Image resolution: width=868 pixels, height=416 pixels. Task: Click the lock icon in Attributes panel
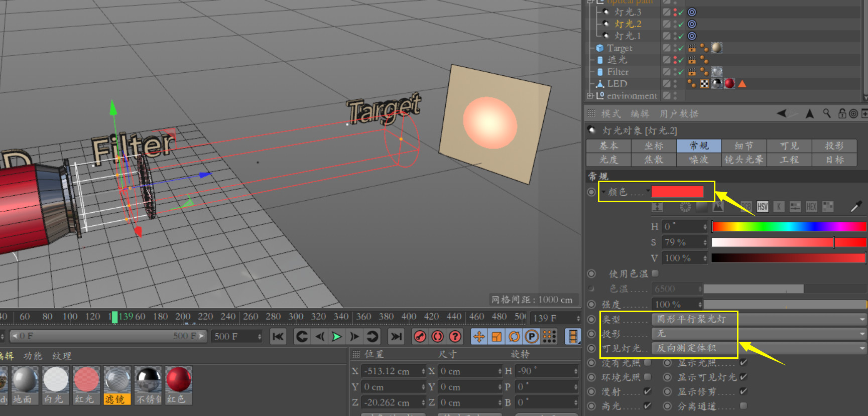click(x=842, y=113)
